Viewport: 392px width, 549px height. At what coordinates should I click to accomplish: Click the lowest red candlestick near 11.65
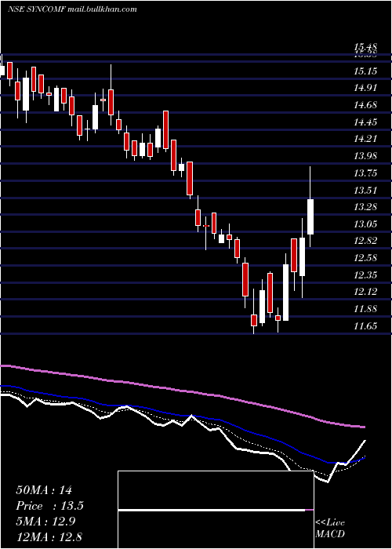pos(253,320)
